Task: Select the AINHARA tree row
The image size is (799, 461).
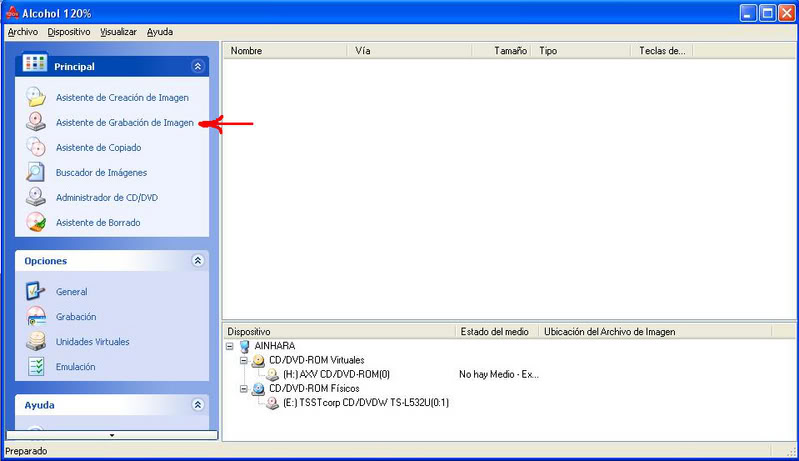Action: (x=275, y=346)
